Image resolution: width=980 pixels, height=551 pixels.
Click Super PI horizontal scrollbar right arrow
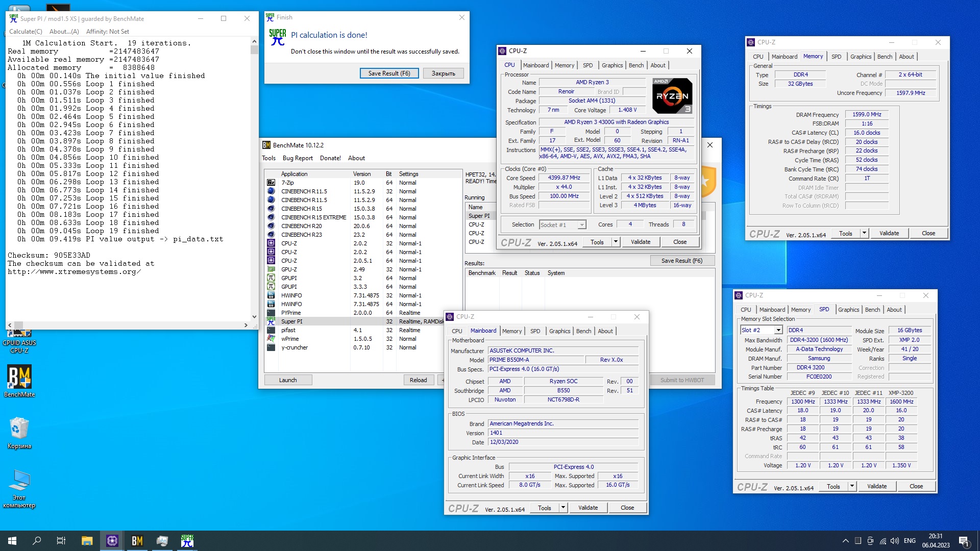coord(246,325)
